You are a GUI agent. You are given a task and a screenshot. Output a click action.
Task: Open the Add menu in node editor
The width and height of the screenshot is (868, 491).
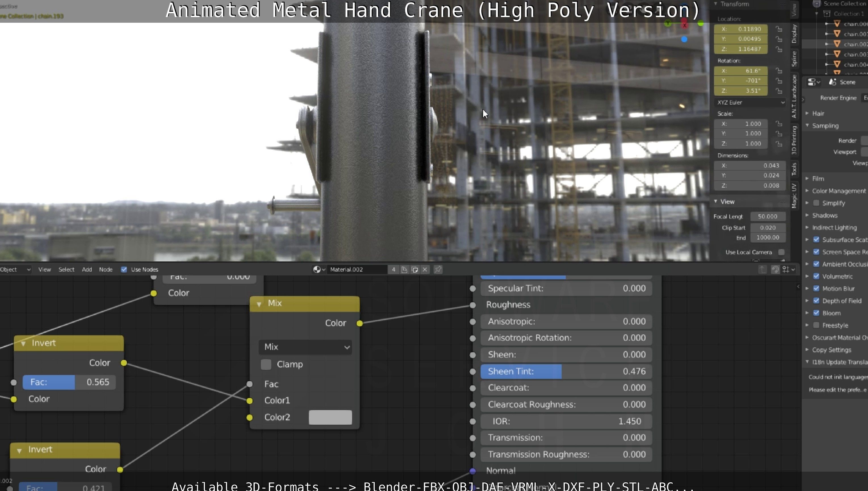pos(87,269)
